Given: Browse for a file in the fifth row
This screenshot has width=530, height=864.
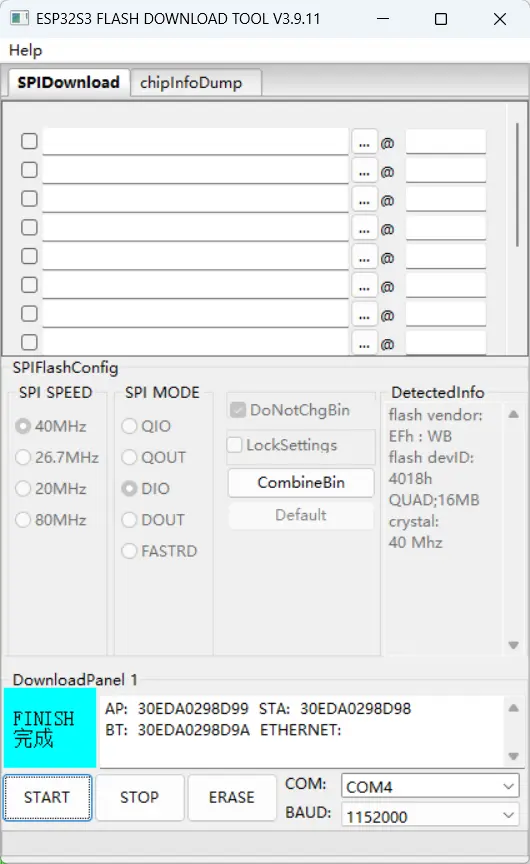Looking at the screenshot, I should pos(364,258).
